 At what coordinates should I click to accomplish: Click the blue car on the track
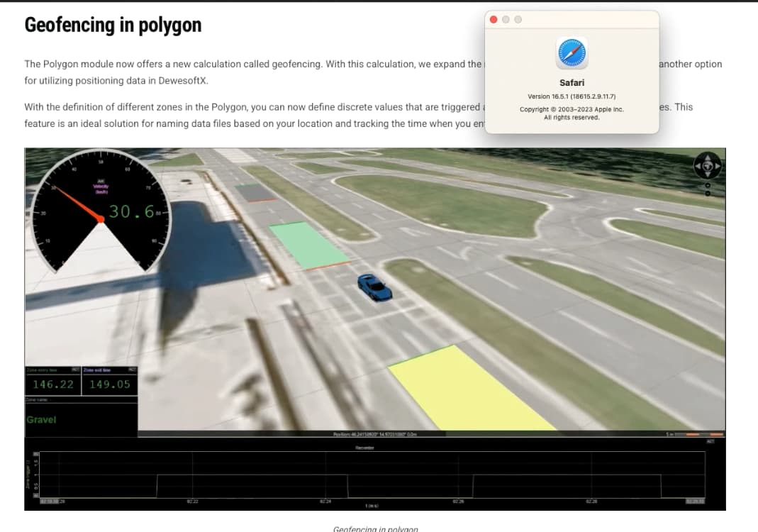coord(374,286)
